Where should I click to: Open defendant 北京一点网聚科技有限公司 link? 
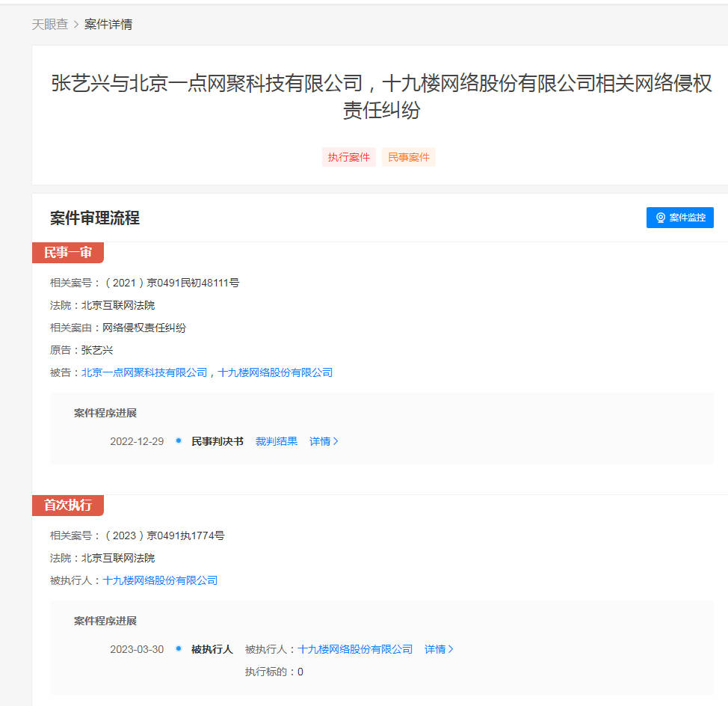[144, 372]
